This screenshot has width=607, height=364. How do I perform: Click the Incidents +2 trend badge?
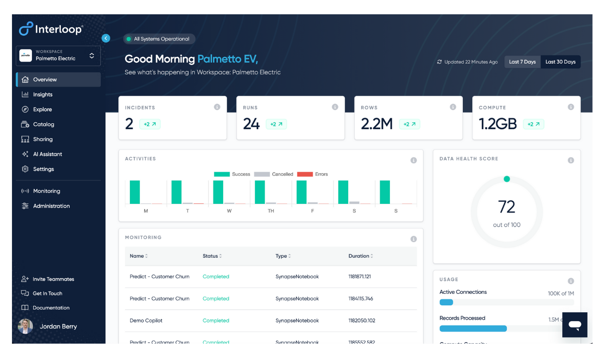click(x=150, y=124)
